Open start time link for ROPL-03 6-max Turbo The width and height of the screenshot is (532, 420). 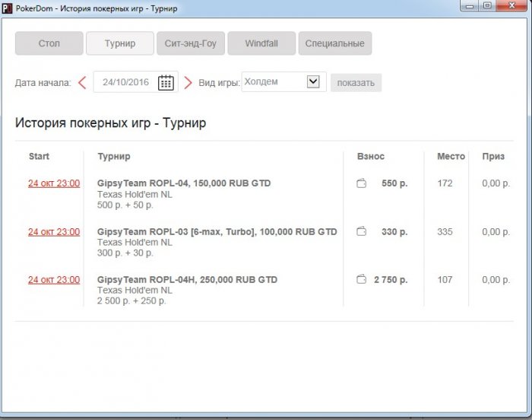[54, 232]
